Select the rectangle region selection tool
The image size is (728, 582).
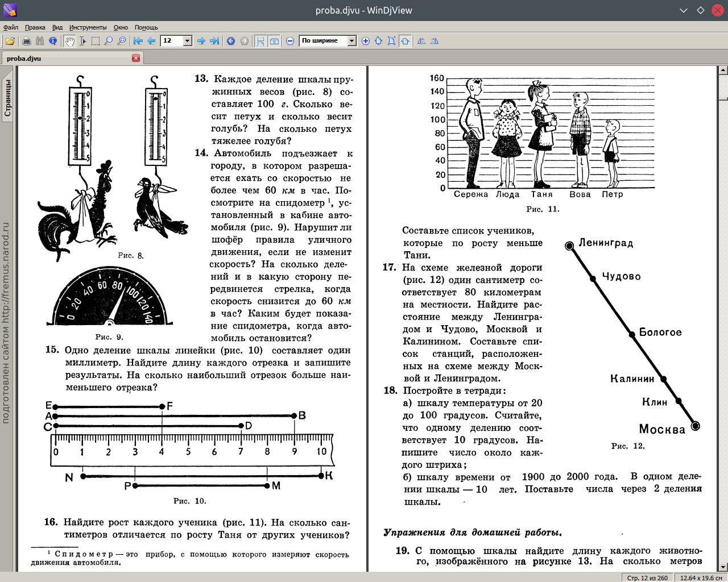[x=96, y=41]
